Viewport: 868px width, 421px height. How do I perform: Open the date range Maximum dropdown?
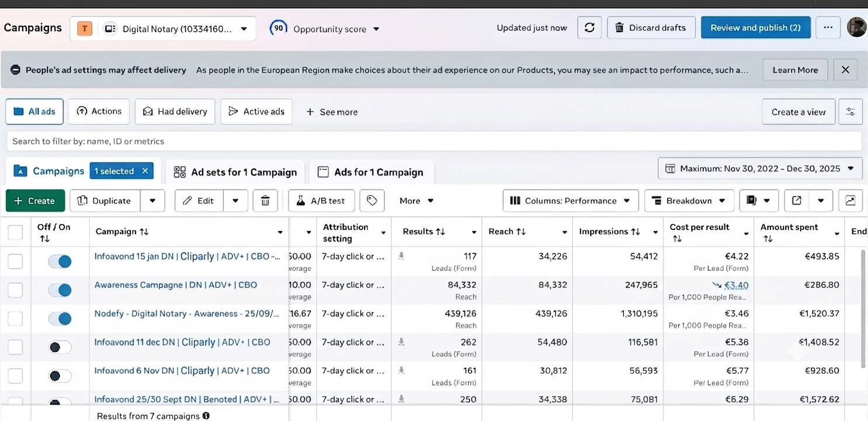click(x=760, y=168)
